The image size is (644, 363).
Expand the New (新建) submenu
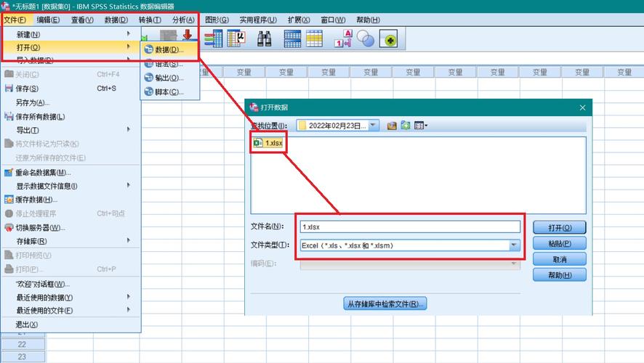click(128, 34)
